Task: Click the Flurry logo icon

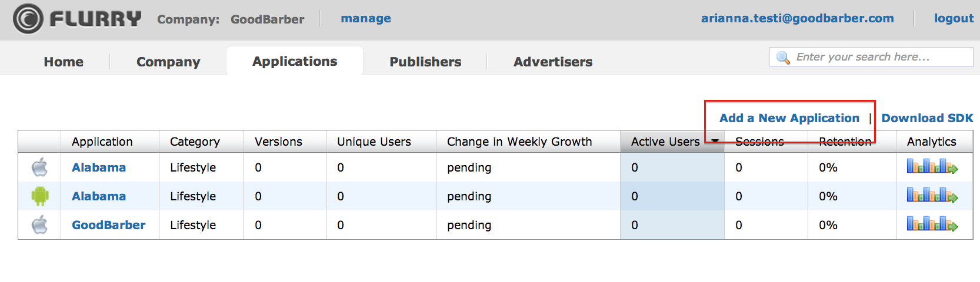Action: tap(28, 19)
